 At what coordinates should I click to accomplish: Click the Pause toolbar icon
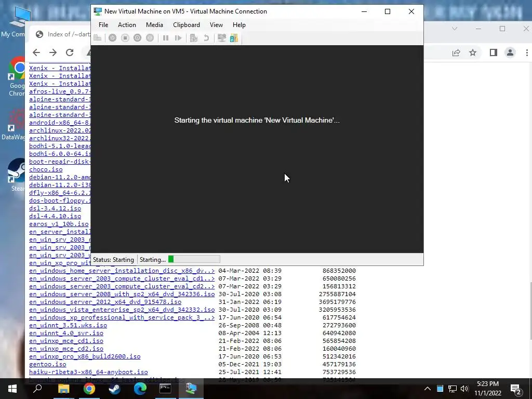tap(166, 38)
